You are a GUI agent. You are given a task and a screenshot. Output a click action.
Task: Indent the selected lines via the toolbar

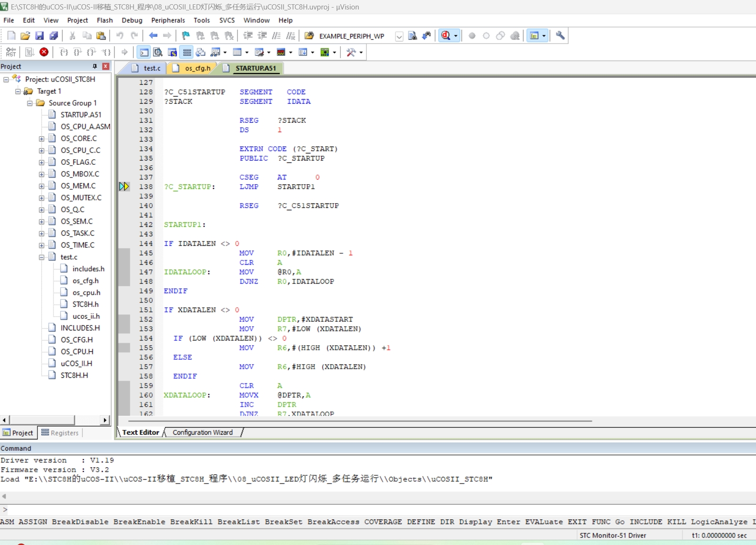tap(248, 36)
